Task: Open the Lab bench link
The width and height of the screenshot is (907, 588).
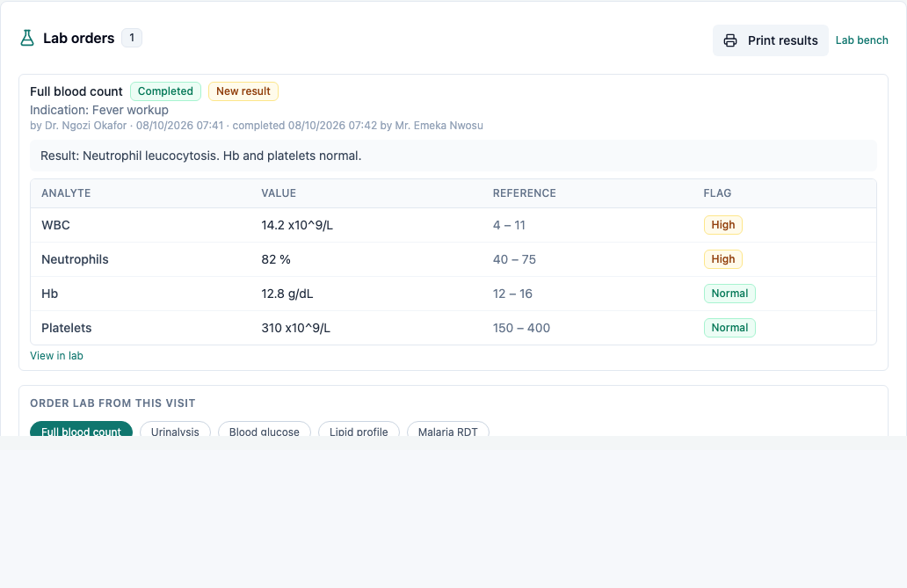Action: (x=862, y=40)
